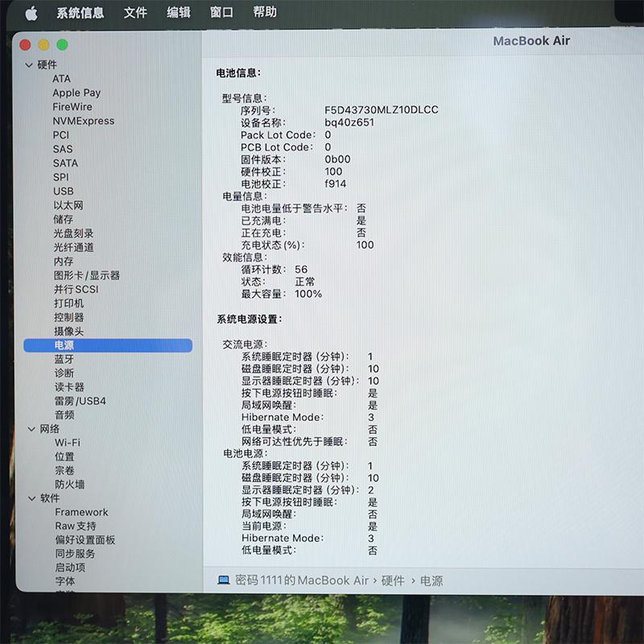Collapse the 软件 section chevron
Viewport: 644px width, 644px height.
(x=31, y=498)
